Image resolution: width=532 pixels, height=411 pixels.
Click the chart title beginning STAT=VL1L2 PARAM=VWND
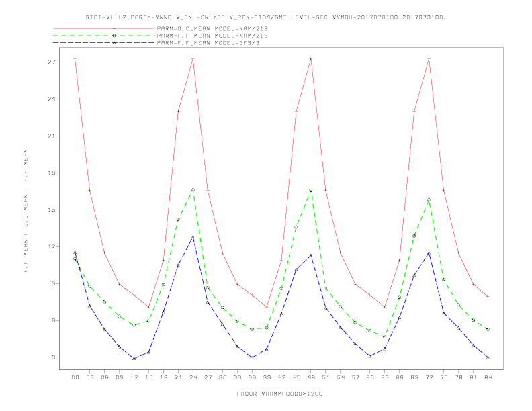point(264,17)
